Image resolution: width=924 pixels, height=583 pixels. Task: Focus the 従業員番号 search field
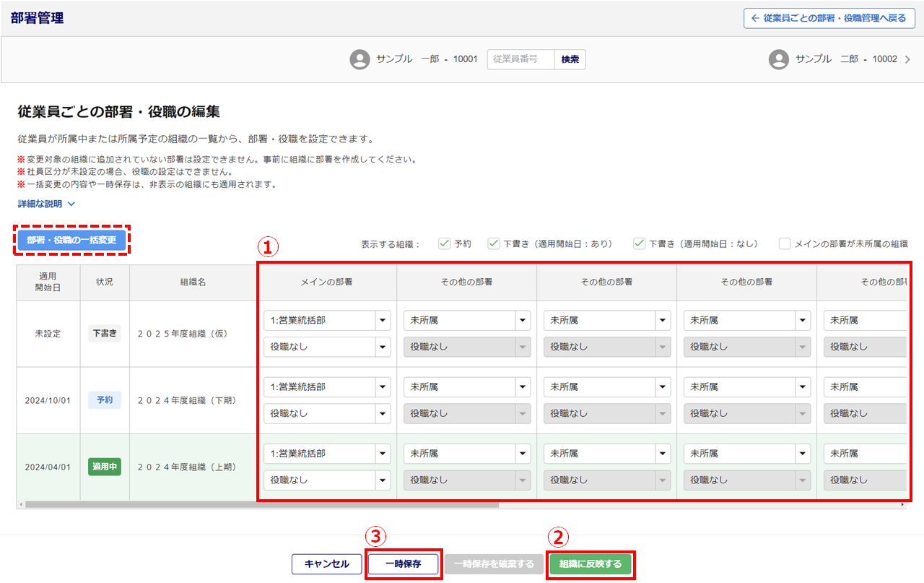(520, 59)
